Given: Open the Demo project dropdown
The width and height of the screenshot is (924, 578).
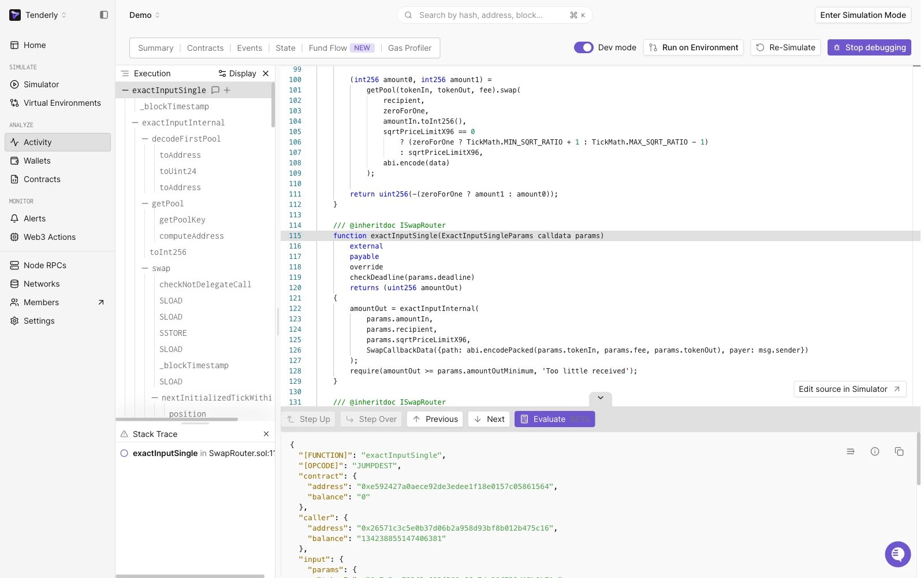Looking at the screenshot, I should (x=144, y=15).
